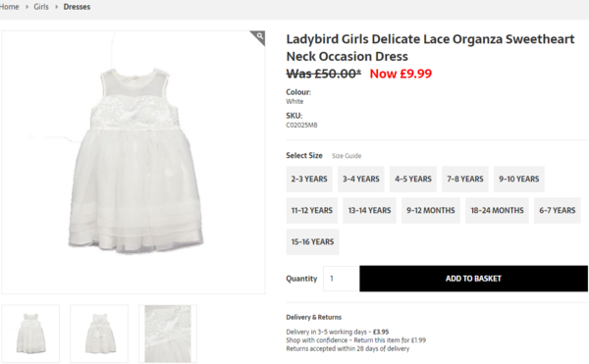The image size is (589, 364).
Task: Choose the 9-10 YEARS size
Action: tap(518, 179)
